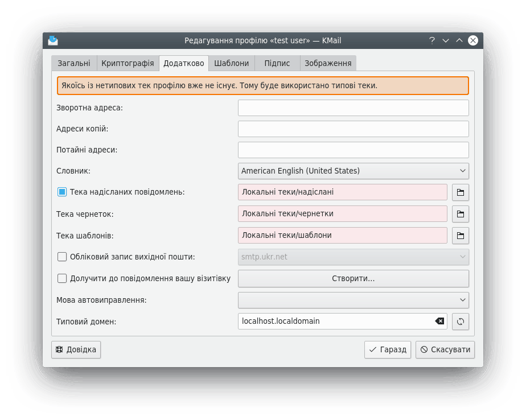Click the 'Зворотна адреса' input field
Screen dimensions: 526x420
pyautogui.click(x=353, y=108)
